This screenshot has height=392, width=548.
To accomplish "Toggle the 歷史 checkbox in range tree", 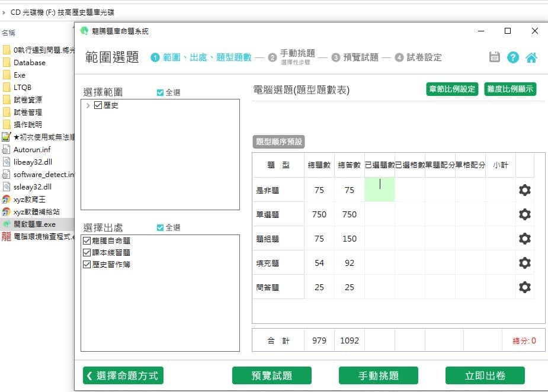I will (98, 105).
